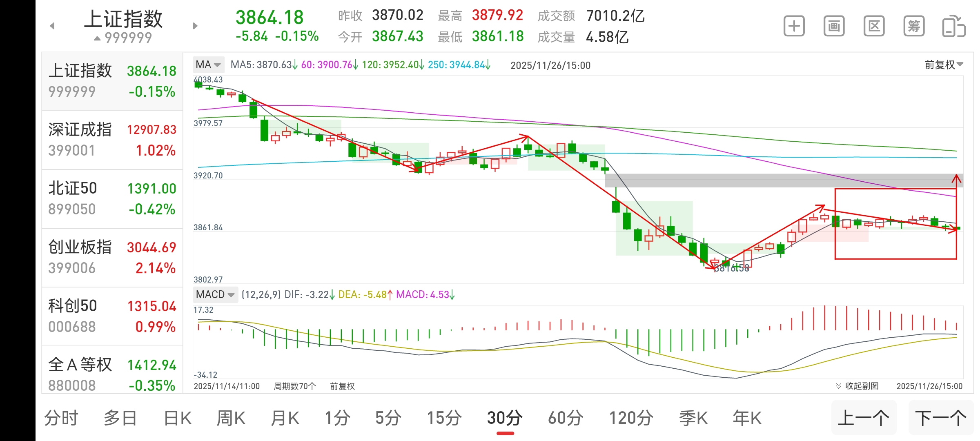Open the MACD indicator selector dropdown

tap(231, 294)
